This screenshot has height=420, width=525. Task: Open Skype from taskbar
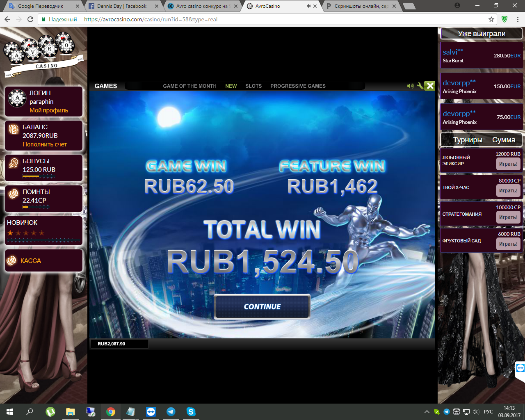[191, 412]
